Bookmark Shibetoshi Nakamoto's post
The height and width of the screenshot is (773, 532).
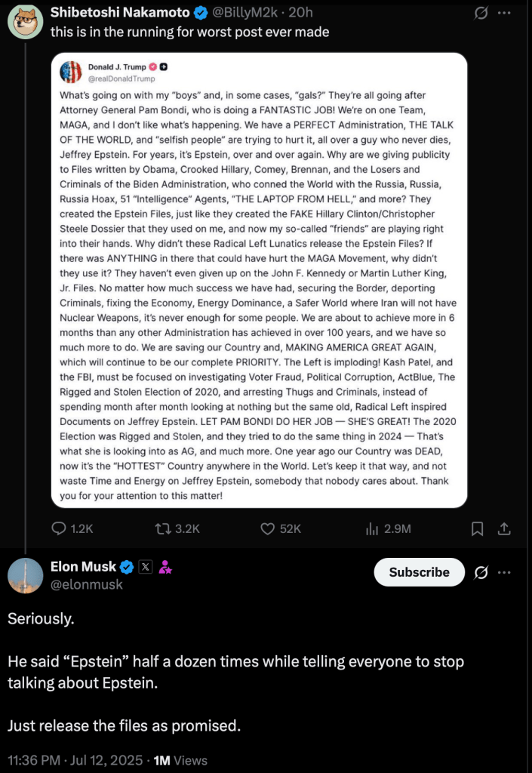[477, 529]
